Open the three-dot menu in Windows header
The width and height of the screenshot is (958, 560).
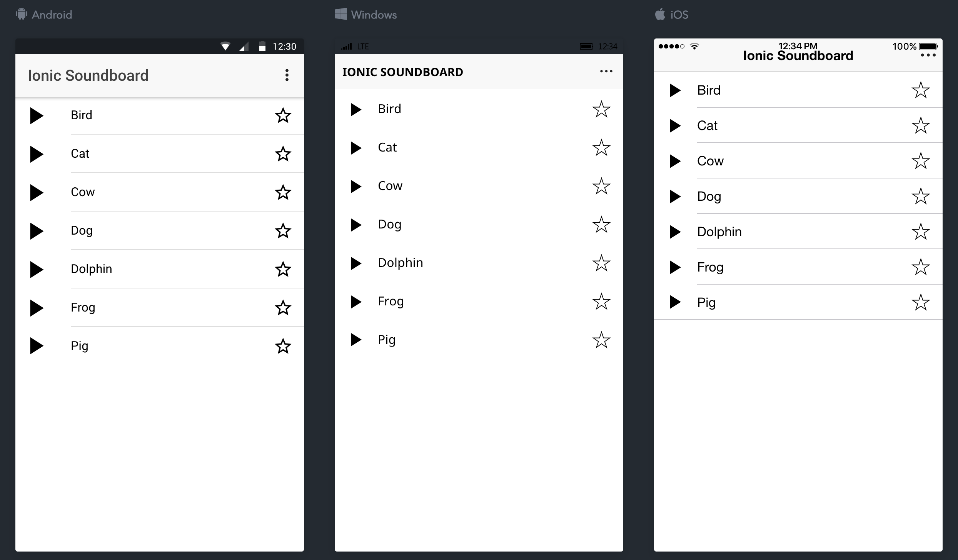click(x=606, y=72)
